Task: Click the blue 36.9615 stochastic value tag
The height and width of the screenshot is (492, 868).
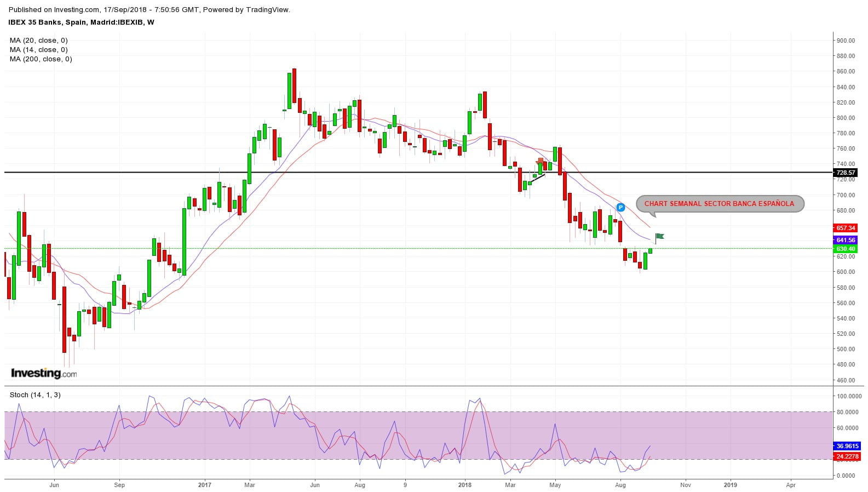Action: [848, 446]
